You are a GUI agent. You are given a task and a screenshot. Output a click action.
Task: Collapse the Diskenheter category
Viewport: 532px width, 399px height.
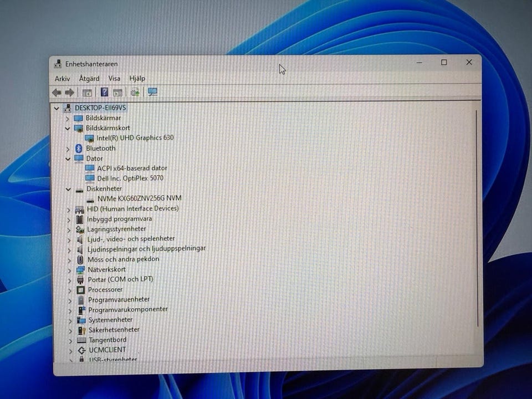[x=68, y=189]
